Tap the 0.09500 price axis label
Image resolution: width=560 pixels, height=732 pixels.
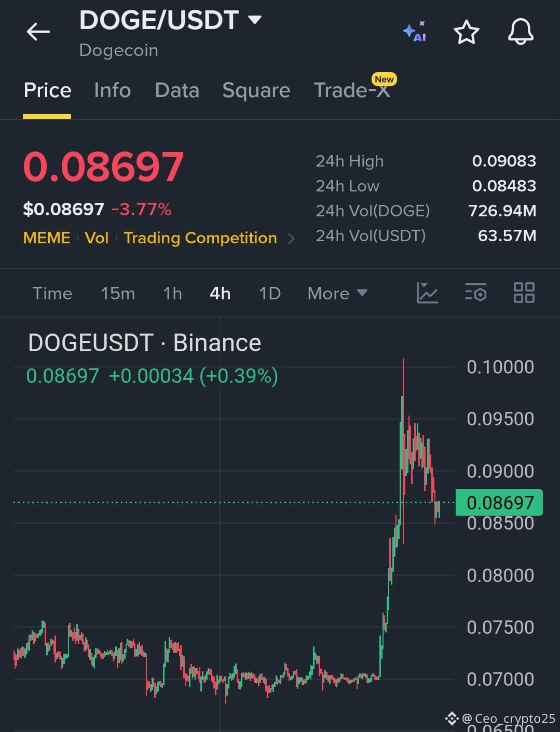click(x=500, y=419)
